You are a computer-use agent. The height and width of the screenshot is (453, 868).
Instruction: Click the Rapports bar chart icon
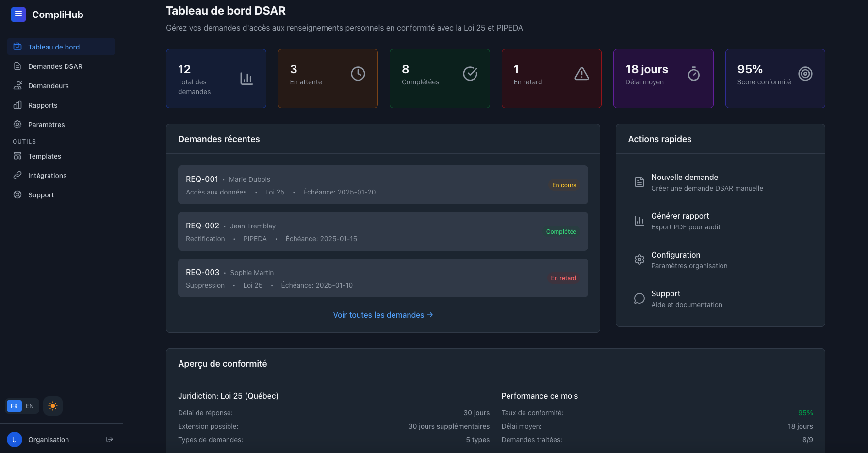tap(17, 105)
